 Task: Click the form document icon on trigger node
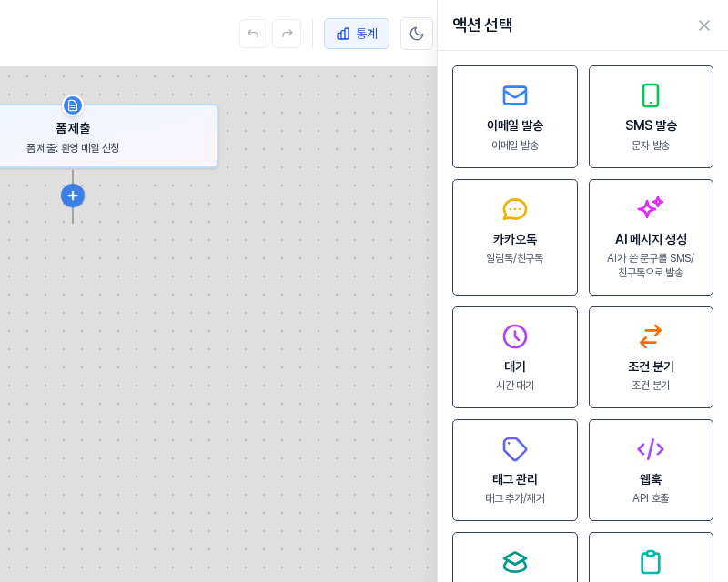[73, 105]
